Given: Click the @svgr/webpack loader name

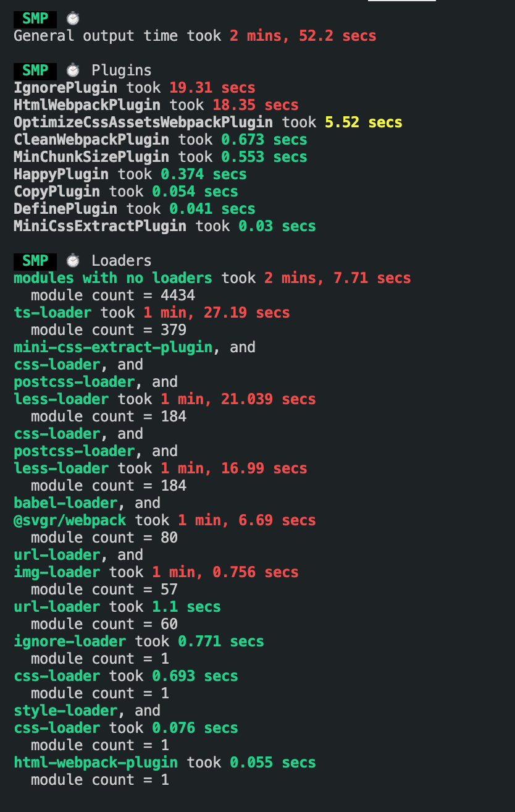Looking at the screenshot, I should (x=70, y=520).
